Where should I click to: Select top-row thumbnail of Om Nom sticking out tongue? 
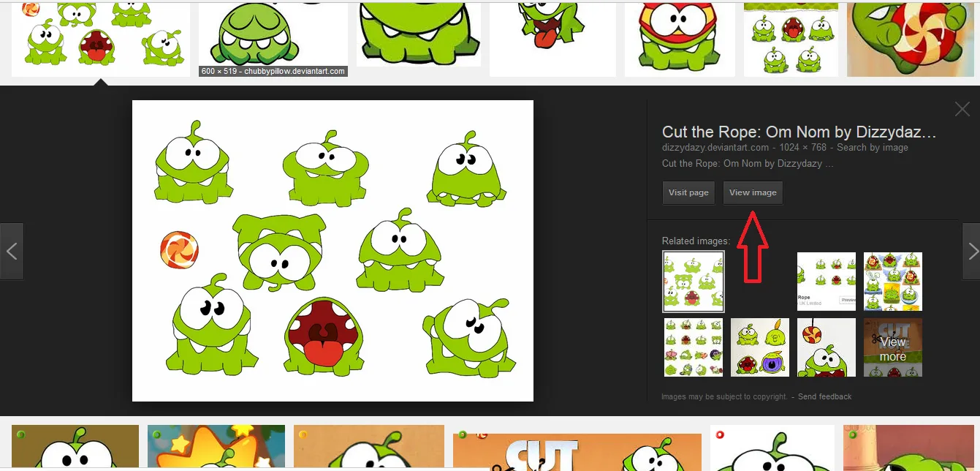[552, 38]
